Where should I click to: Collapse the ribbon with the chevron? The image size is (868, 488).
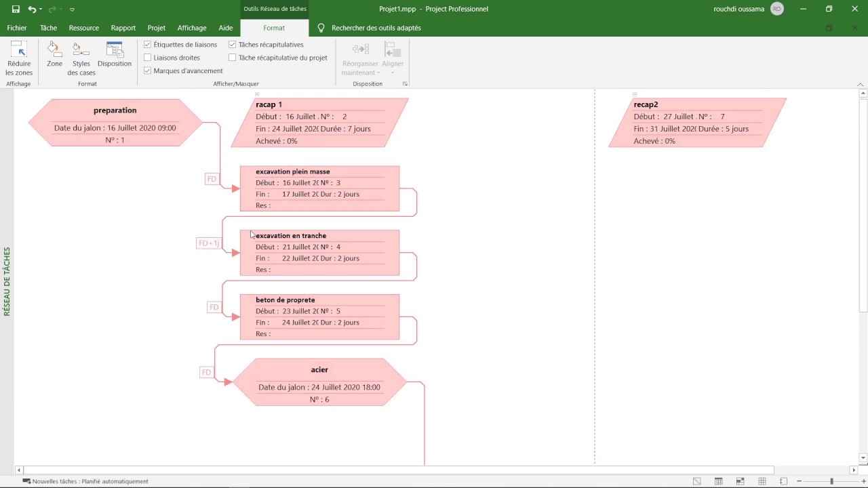(x=861, y=84)
